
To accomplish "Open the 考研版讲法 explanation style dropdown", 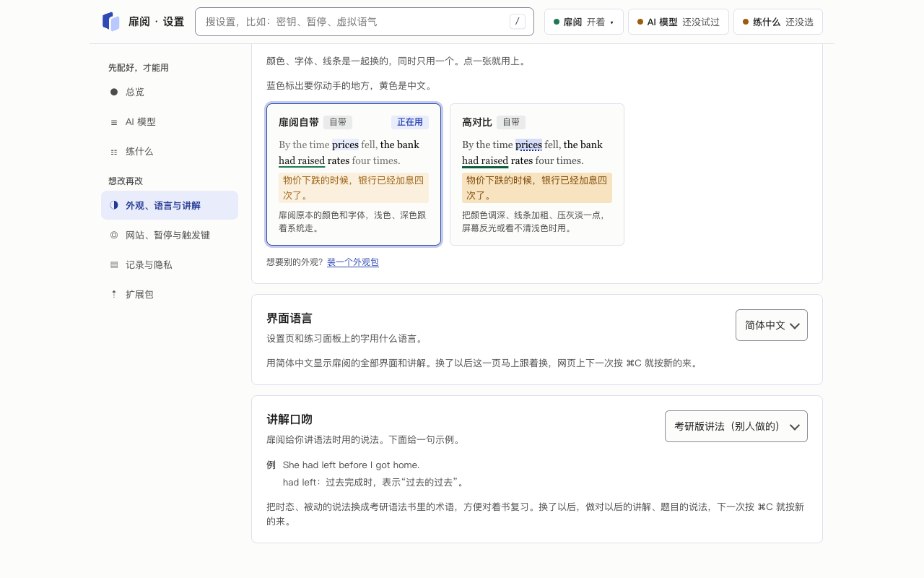I will point(736,426).
